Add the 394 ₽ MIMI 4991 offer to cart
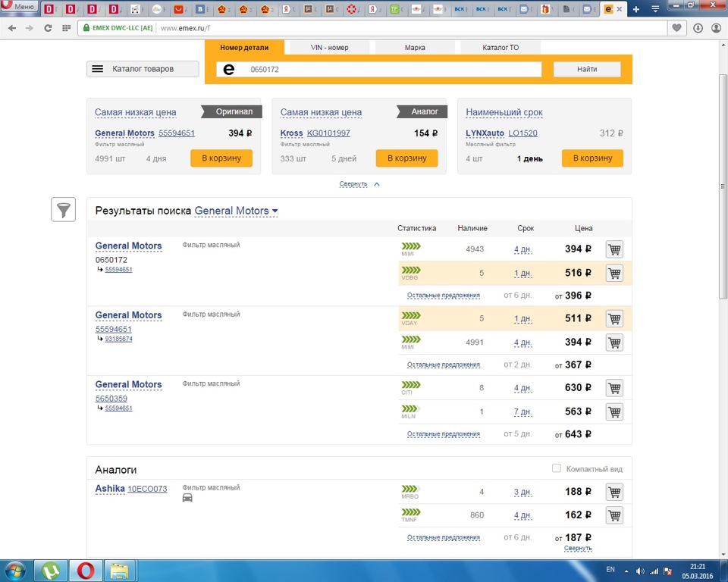728x582 pixels. pos(614,343)
